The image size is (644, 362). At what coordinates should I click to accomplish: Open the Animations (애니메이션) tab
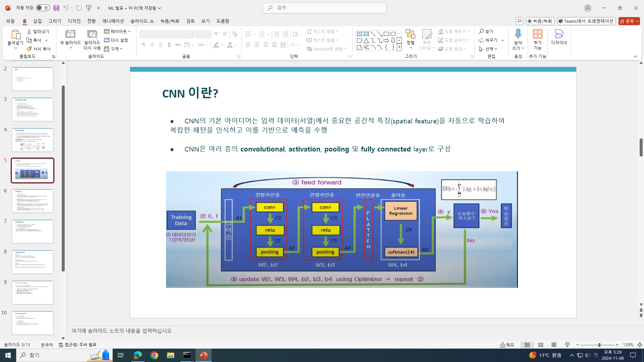click(113, 21)
